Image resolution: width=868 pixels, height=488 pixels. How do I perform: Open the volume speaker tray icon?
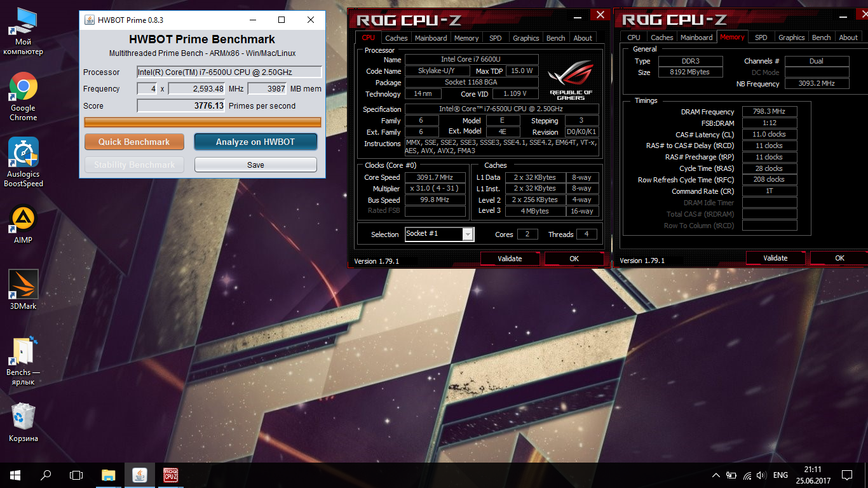(x=761, y=475)
